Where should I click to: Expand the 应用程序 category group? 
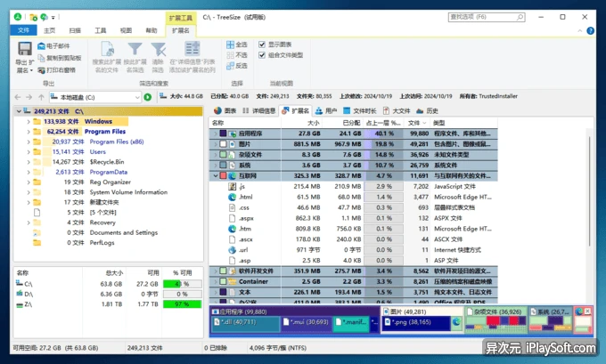(x=216, y=133)
